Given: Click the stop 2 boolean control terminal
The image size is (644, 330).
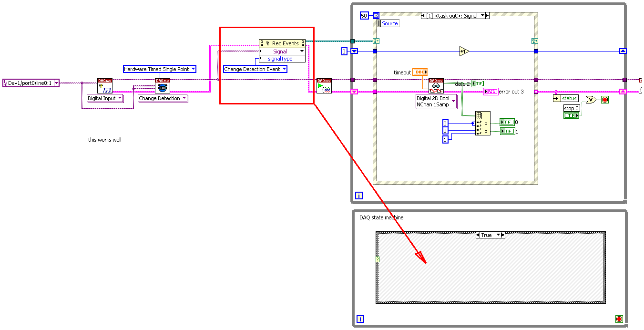Looking at the screenshot, I should [571, 115].
